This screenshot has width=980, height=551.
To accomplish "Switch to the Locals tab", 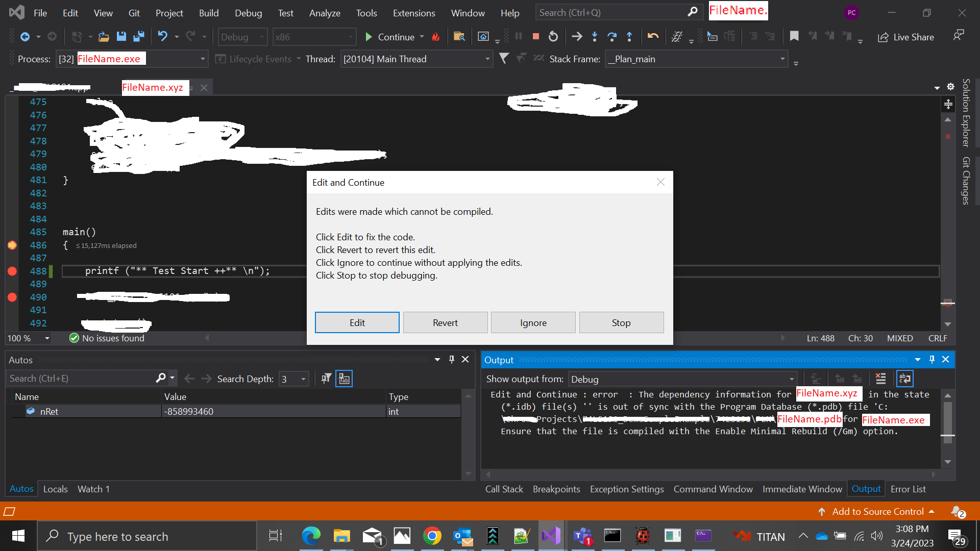I will coord(55,489).
